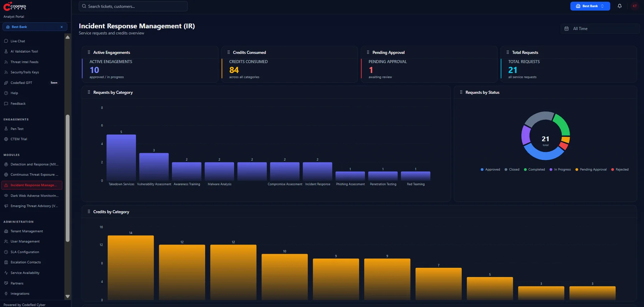Viewport: 644px width, 307px height.
Task: Toggle the Completed legend entry
Action: coord(534,169)
